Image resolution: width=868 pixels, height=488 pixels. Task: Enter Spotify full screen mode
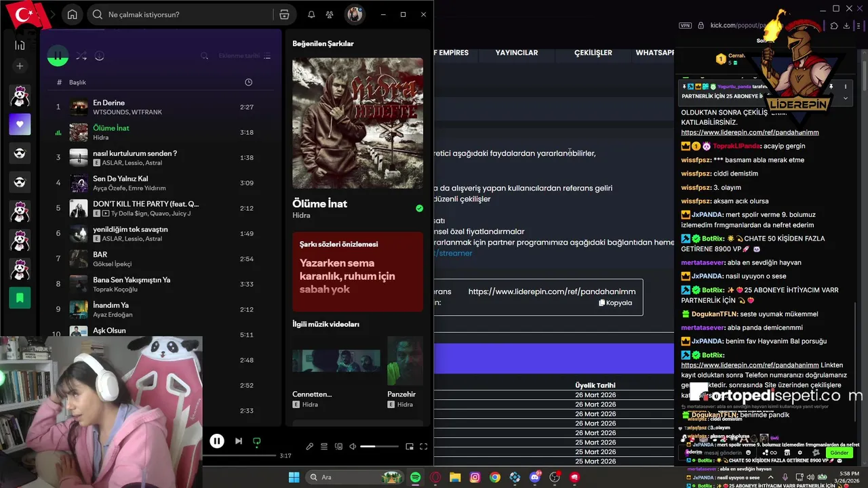click(x=423, y=447)
